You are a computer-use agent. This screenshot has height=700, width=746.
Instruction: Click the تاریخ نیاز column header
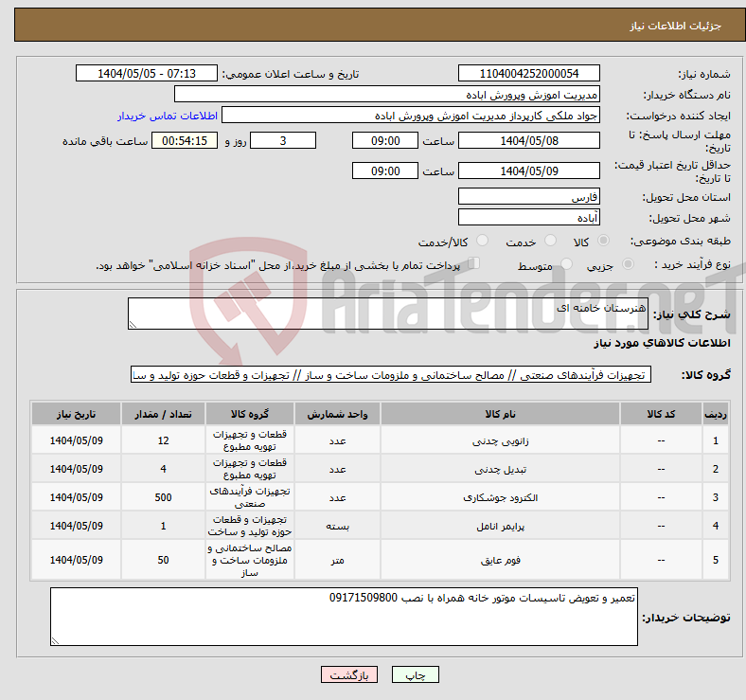coord(76,414)
